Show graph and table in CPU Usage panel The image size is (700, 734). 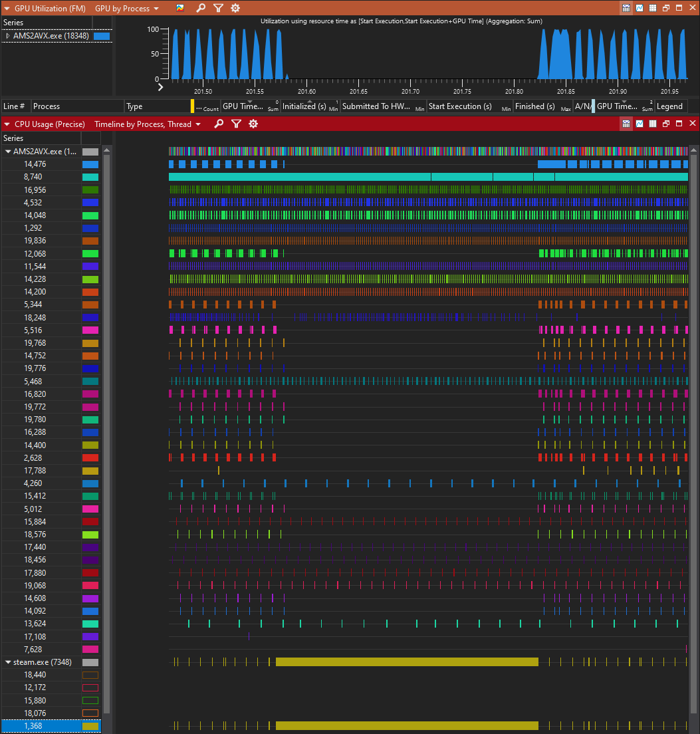tap(626, 124)
